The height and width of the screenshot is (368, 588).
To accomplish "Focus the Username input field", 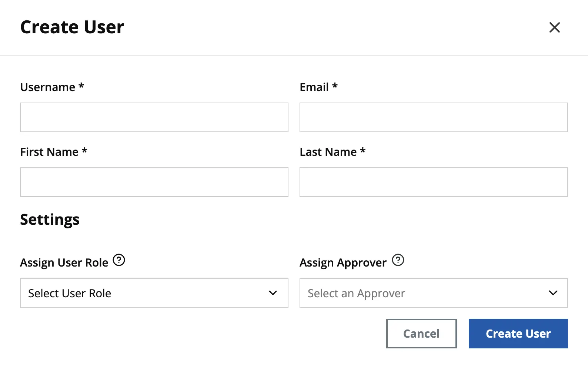I will 154,117.
